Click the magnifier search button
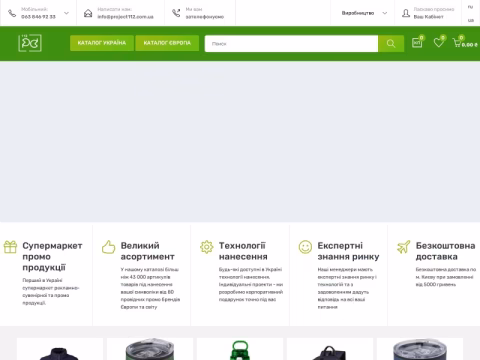The width and height of the screenshot is (480, 360). [391, 44]
